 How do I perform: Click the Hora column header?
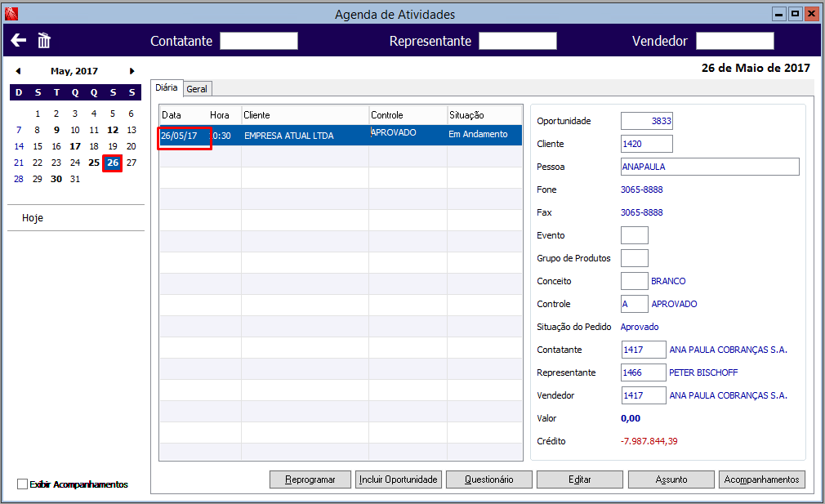pyautogui.click(x=225, y=115)
